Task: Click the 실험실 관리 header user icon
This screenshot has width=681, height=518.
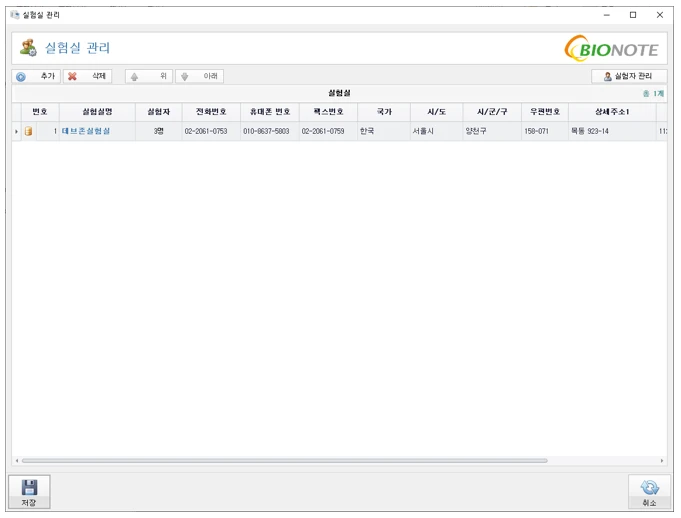Action: click(28, 48)
